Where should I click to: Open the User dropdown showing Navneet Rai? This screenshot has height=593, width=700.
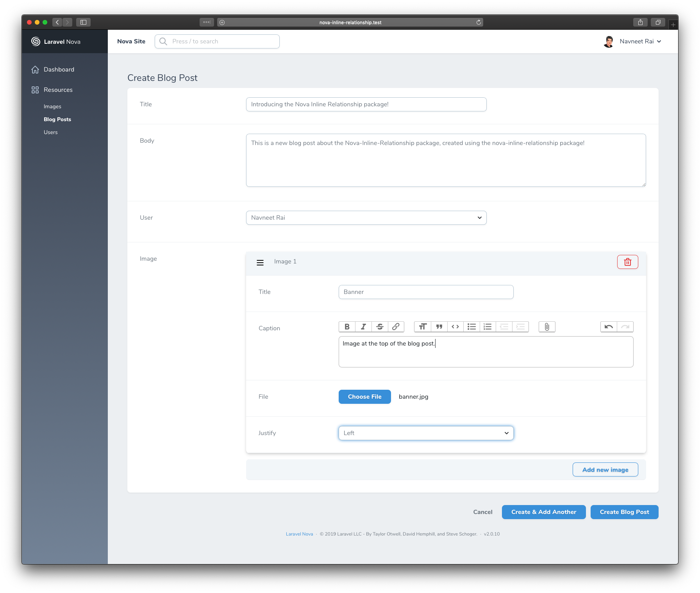pyautogui.click(x=366, y=218)
